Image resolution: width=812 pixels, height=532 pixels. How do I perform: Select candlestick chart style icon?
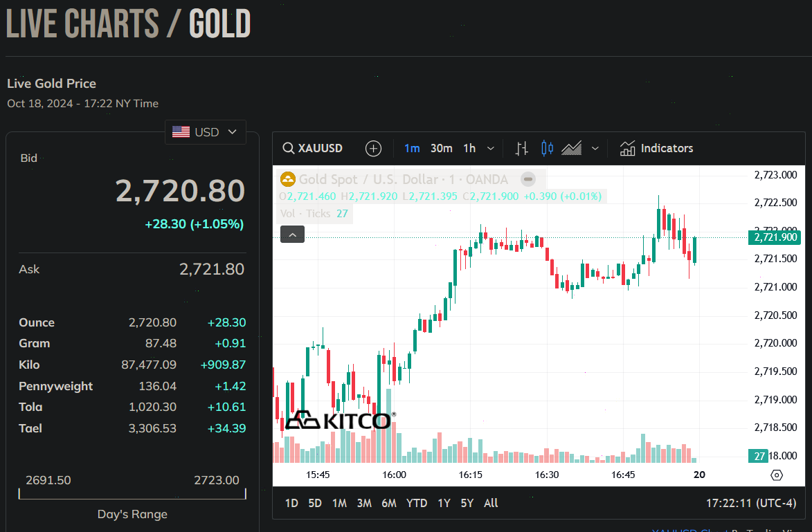click(547, 149)
